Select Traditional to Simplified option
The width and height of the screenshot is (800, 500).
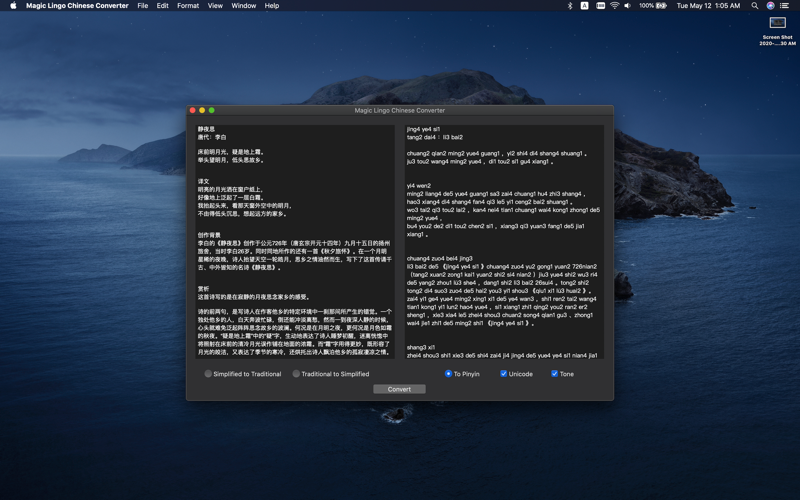pyautogui.click(x=297, y=374)
